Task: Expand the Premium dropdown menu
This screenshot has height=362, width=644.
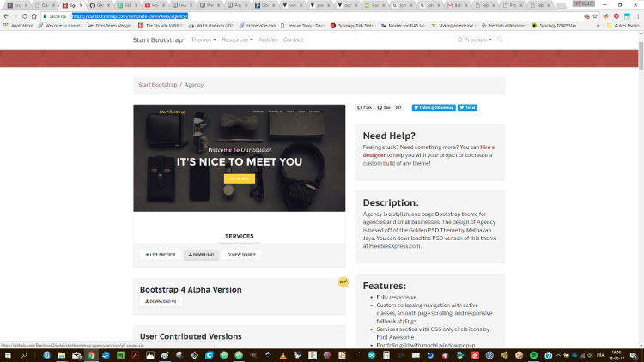Action: [474, 39]
